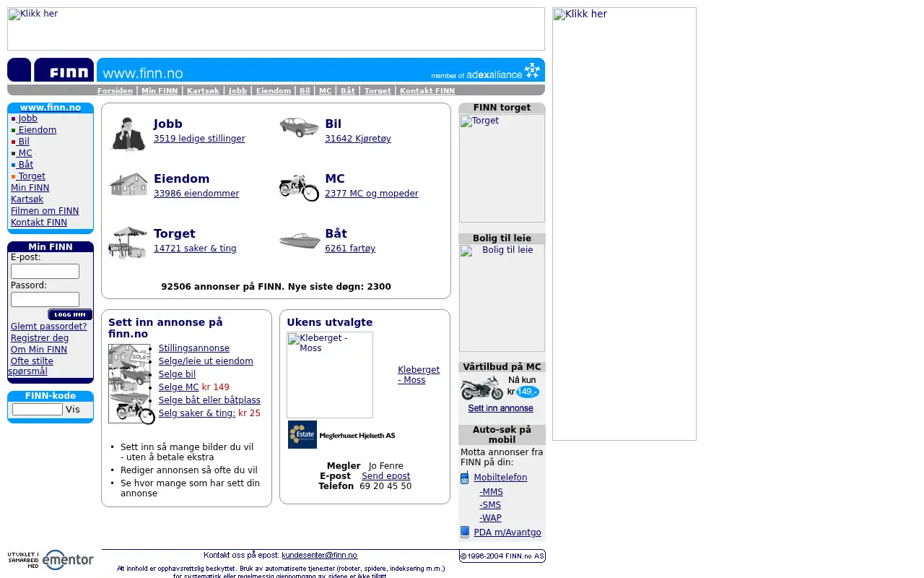
Task: Click the Vis button next to FINN-kode
Action: tap(73, 410)
